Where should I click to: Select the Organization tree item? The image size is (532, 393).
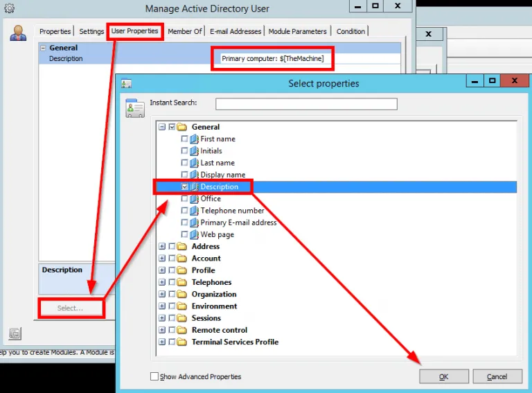pyautogui.click(x=214, y=295)
